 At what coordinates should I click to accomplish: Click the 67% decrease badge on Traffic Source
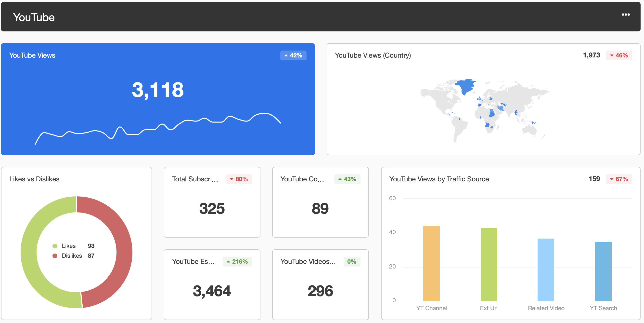click(619, 179)
